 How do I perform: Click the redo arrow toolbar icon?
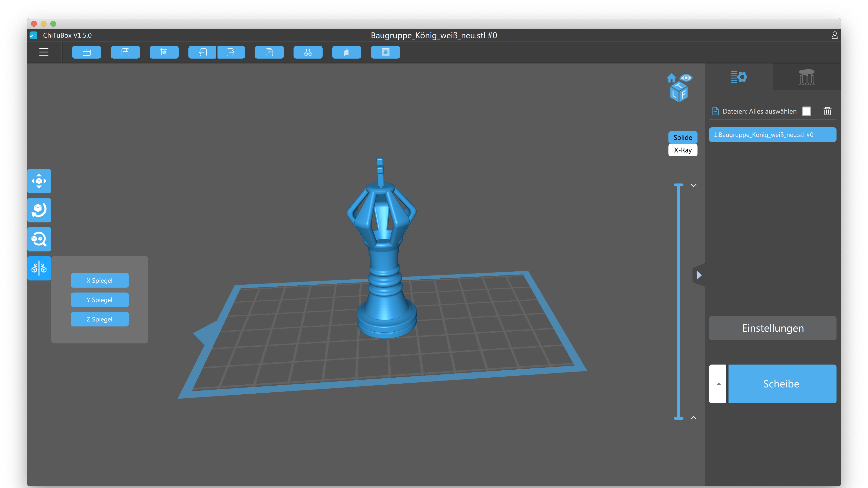click(x=231, y=52)
